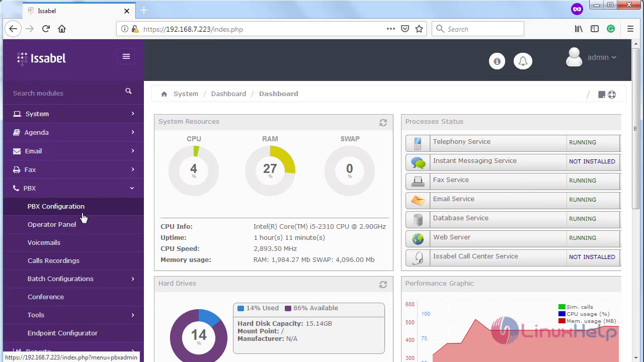
Task: Open the Fax menu item
Action: (x=73, y=169)
